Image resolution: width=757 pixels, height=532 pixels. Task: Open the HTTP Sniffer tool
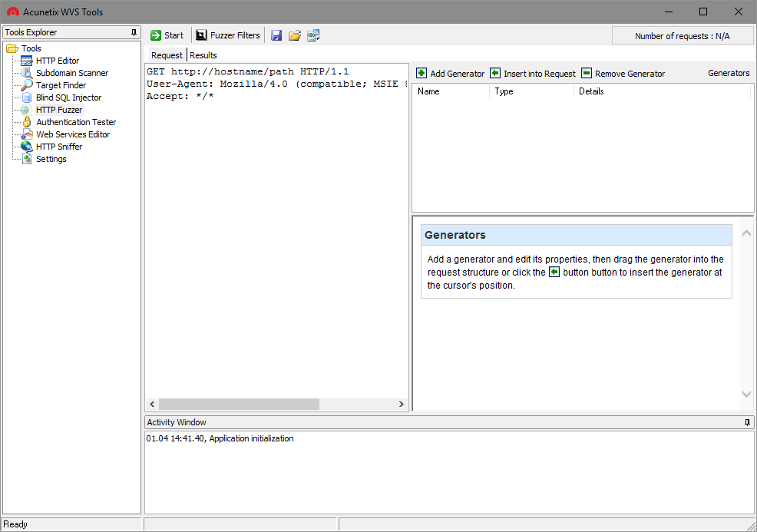pos(59,147)
